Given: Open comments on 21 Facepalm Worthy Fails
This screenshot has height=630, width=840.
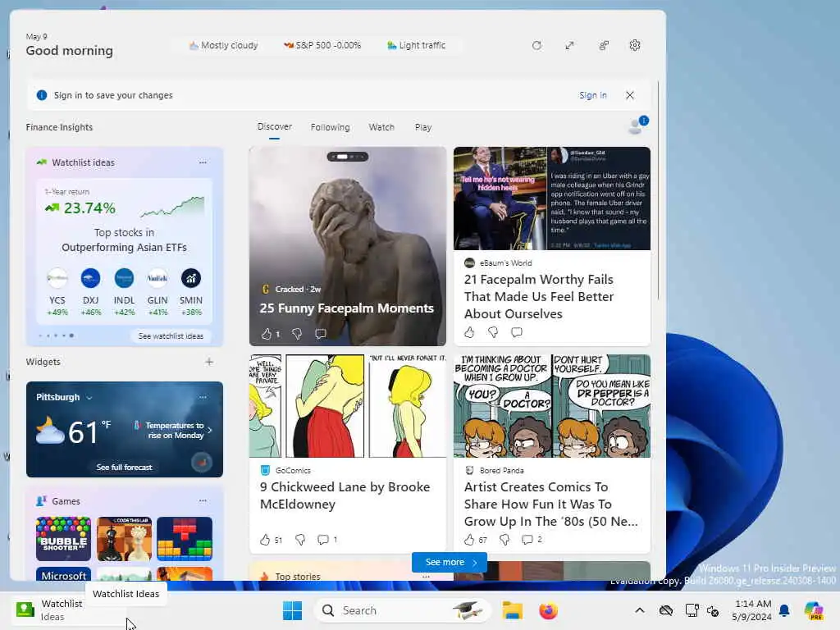Looking at the screenshot, I should 517,332.
